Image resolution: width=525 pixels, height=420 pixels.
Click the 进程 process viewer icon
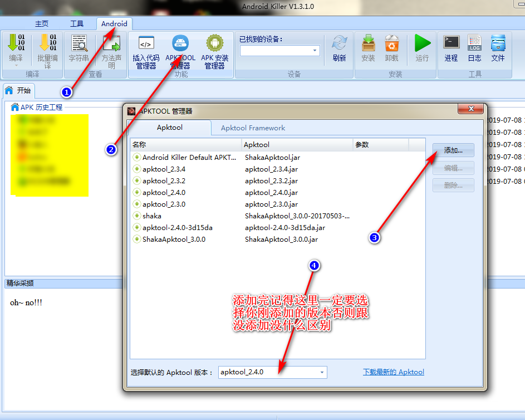(x=450, y=47)
